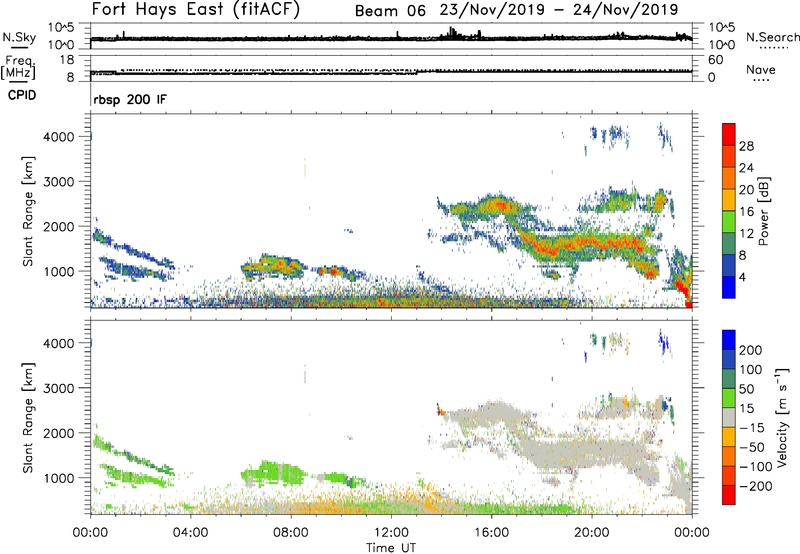
Task: Click the "12:00" time axis tick label
Action: tap(391, 533)
